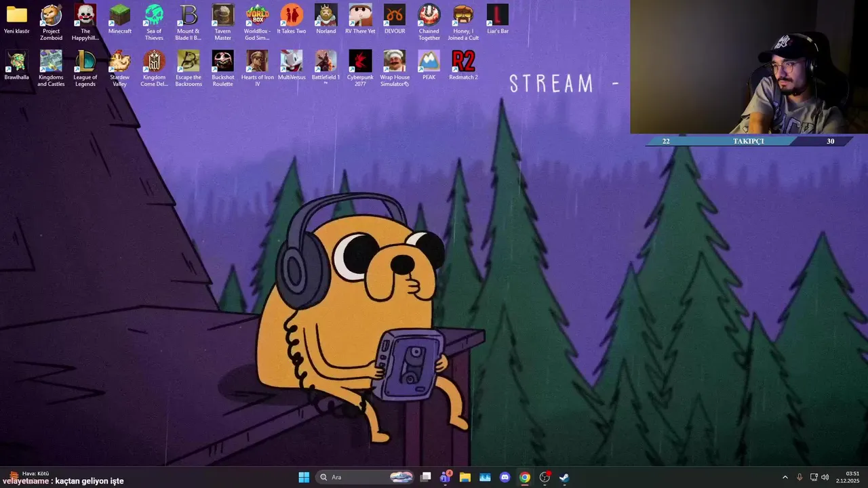868x488 pixels.
Task: Launch the DEVOUR shortcut
Action: click(395, 19)
